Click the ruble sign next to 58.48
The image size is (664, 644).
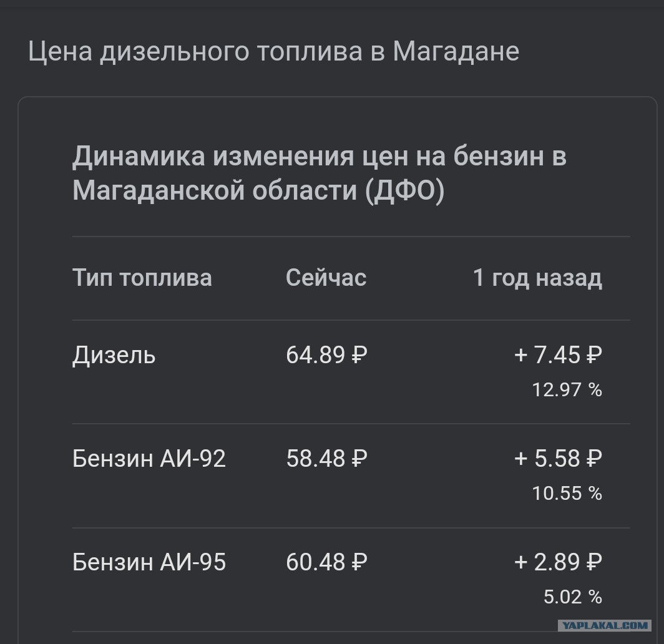(359, 459)
